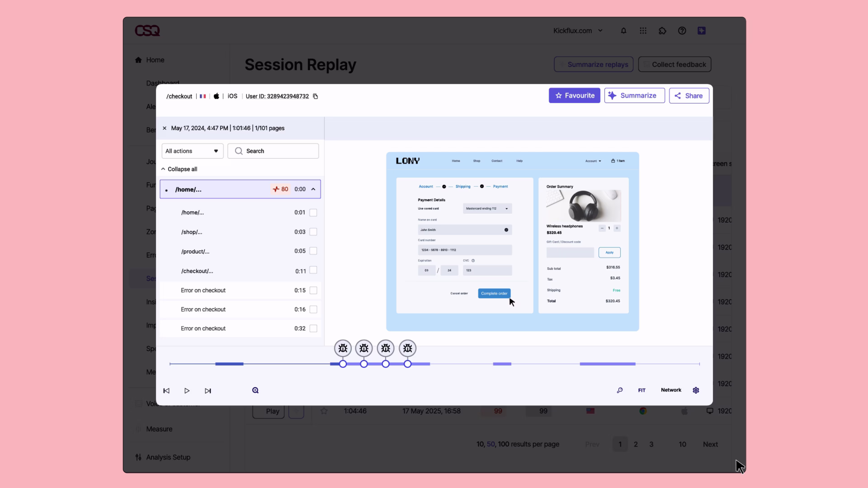Open the apps grid menu
Image resolution: width=868 pixels, height=488 pixels.
tap(643, 31)
